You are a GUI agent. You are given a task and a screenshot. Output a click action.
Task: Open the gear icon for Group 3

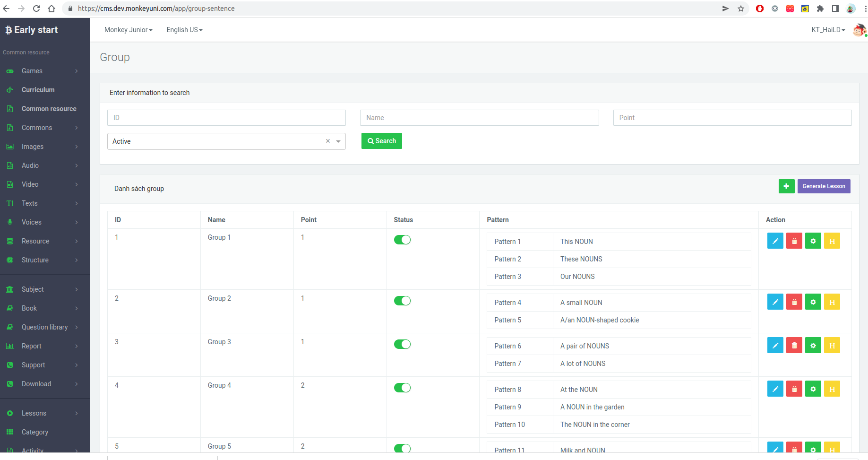(813, 346)
